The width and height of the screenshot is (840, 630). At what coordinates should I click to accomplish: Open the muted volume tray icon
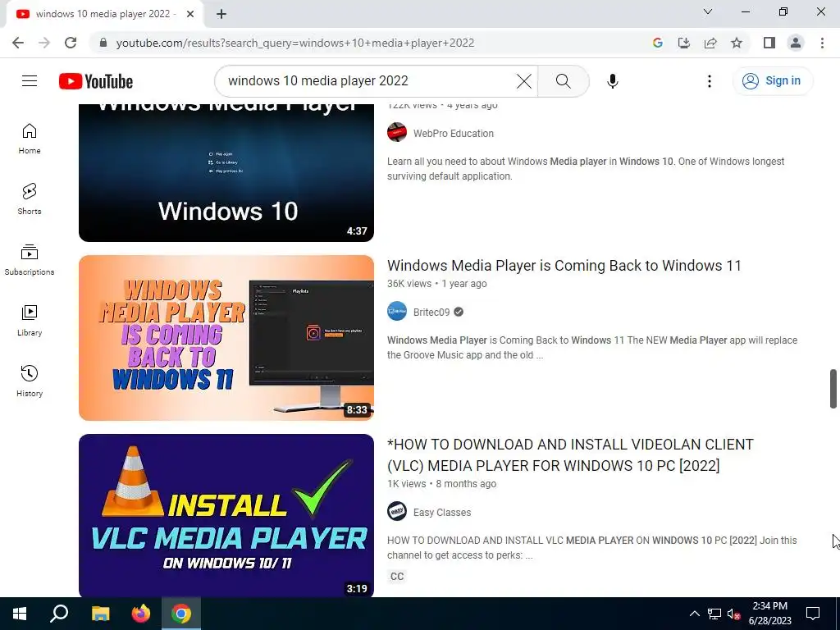coord(734,614)
